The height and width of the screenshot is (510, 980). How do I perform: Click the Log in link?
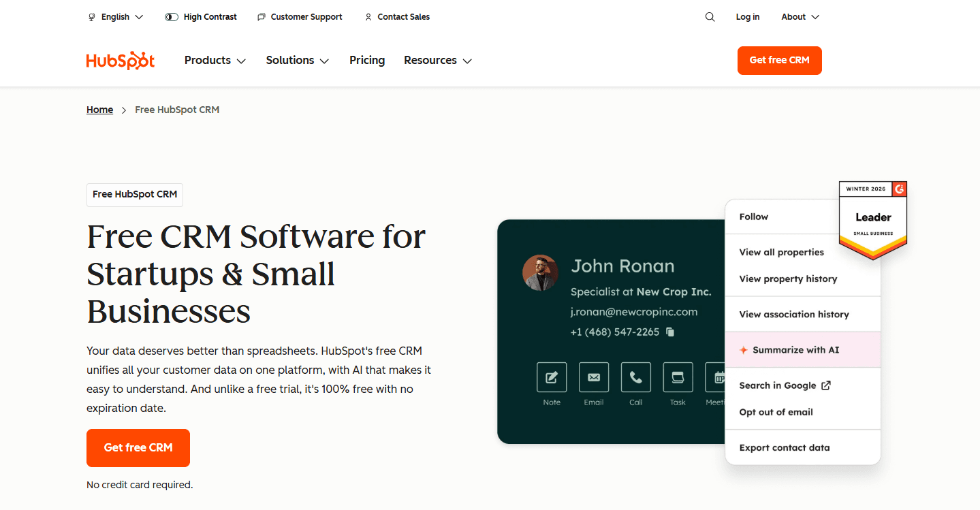click(748, 17)
